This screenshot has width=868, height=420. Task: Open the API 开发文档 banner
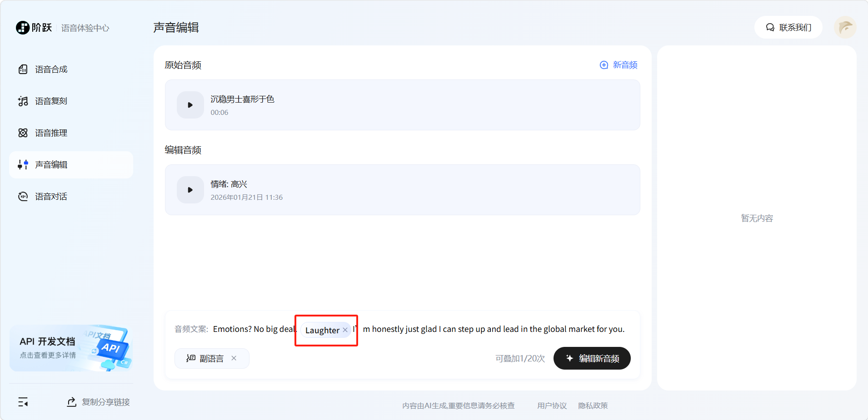tap(71, 348)
